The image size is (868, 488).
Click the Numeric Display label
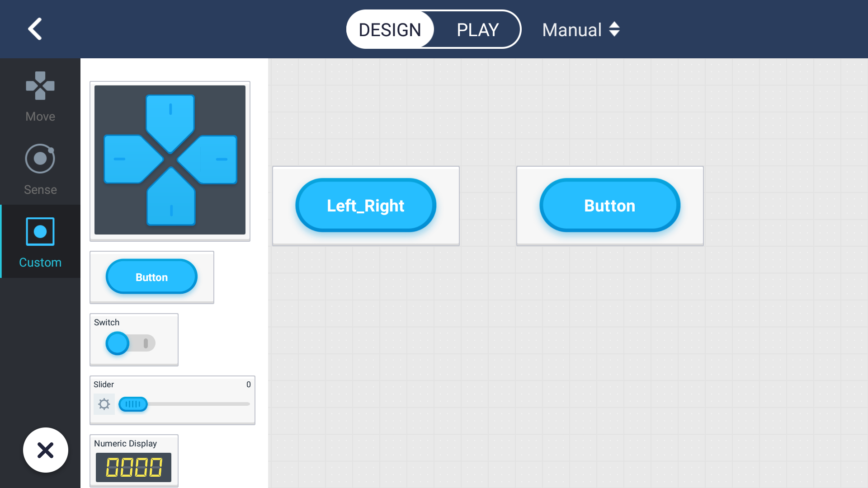point(125,443)
